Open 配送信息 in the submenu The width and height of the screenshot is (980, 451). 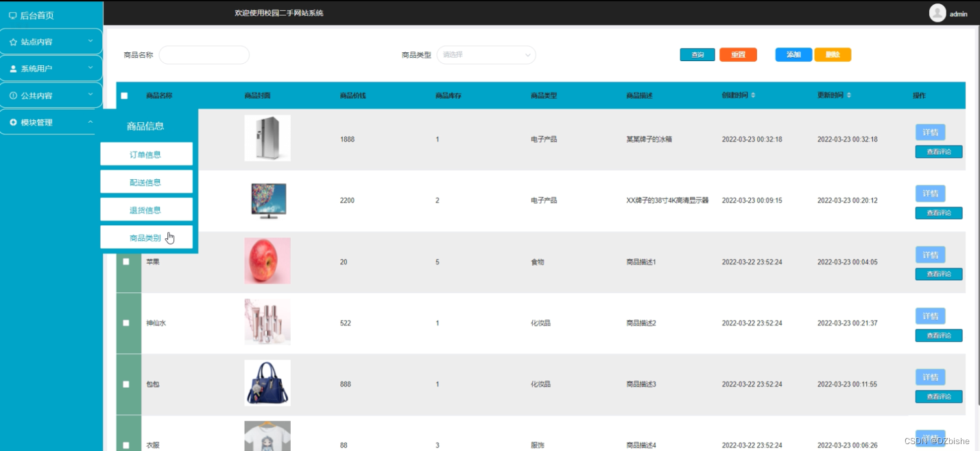coord(146,182)
